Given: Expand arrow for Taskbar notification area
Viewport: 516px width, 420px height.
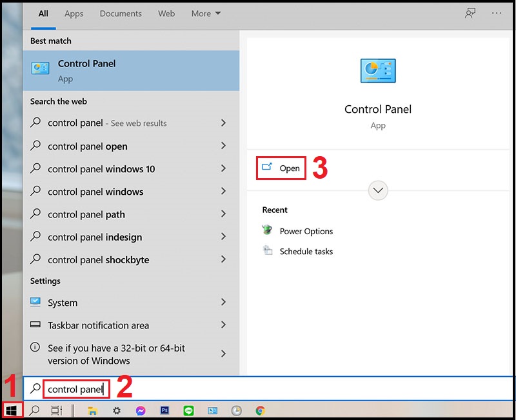Looking at the screenshot, I should [223, 325].
